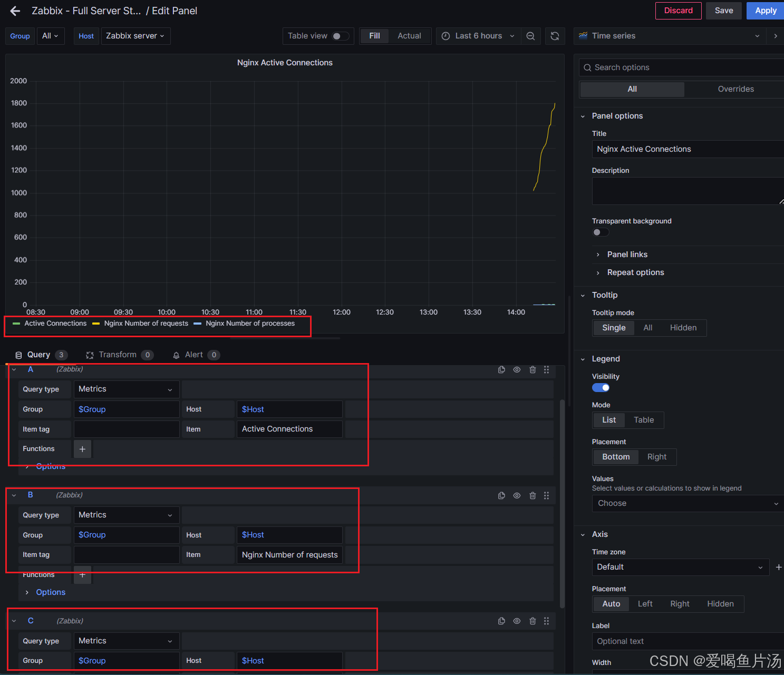
Task: Click the Apply button
Action: click(x=765, y=11)
